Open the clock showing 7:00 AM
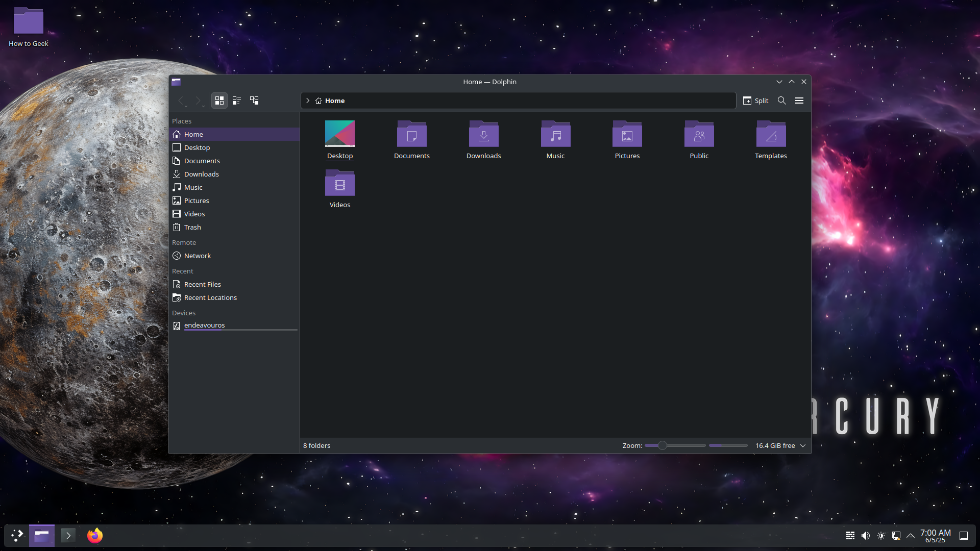 [x=936, y=536]
